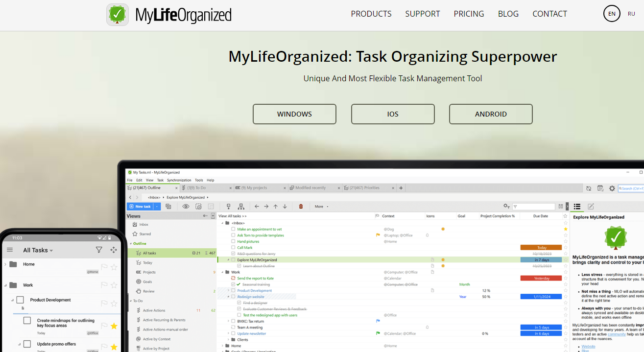The height and width of the screenshot is (352, 644).
Task: Switch to the Modified recently tab
Action: 314,188
